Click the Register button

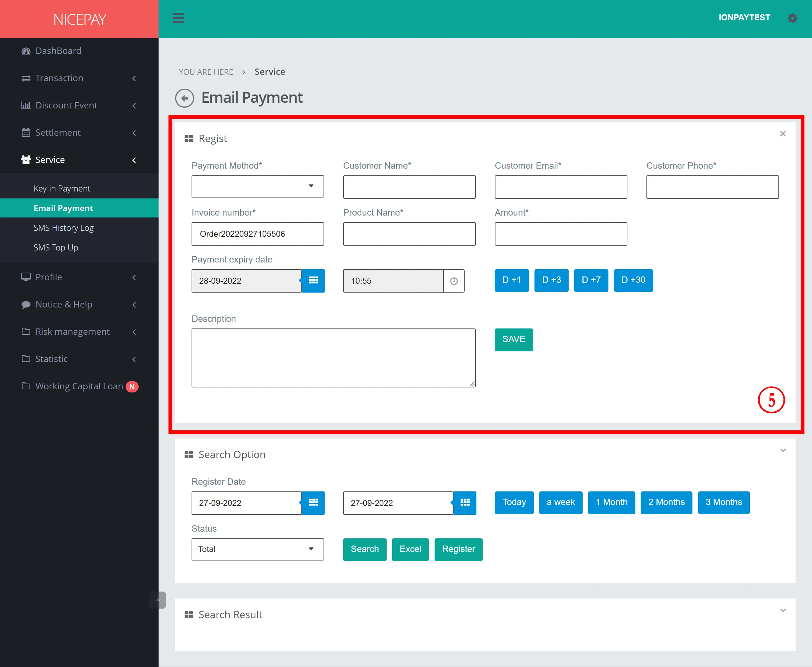[459, 550]
